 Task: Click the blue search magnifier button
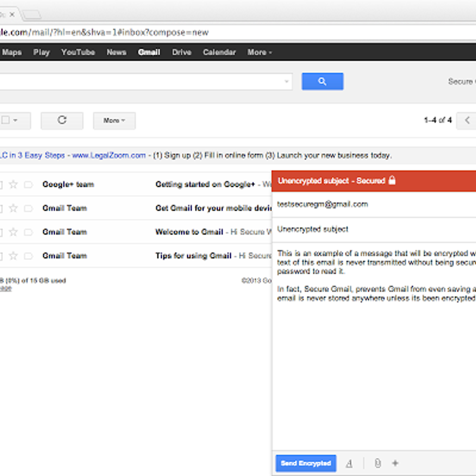point(322,81)
